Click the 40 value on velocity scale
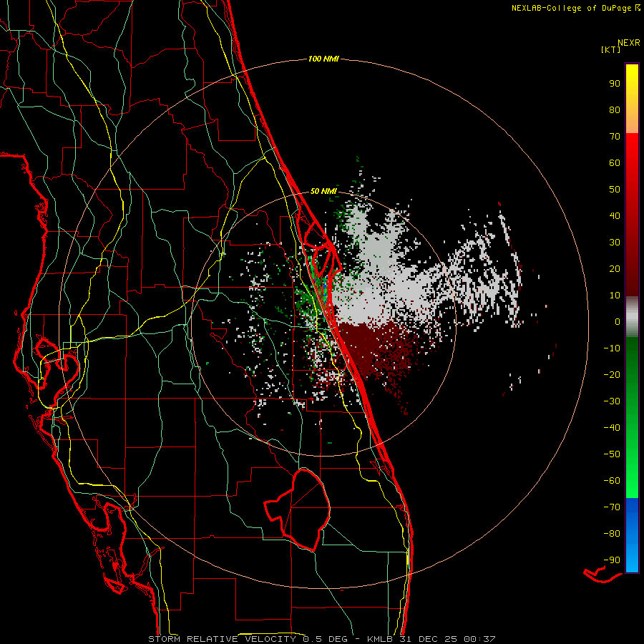 [x=615, y=216]
